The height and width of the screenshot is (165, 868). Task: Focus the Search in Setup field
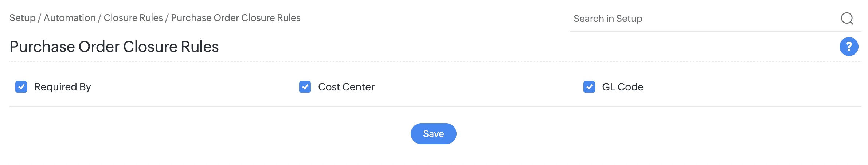(703, 19)
